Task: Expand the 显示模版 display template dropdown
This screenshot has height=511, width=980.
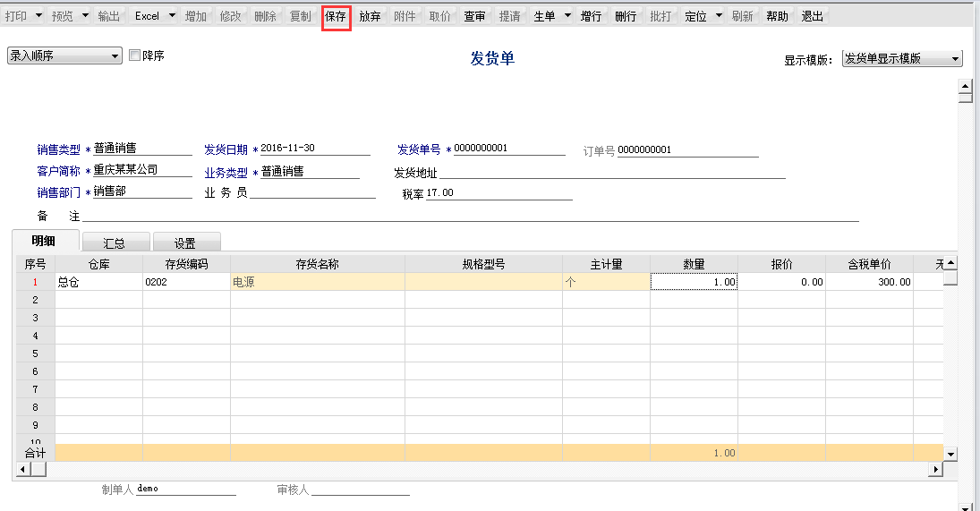Action: pyautogui.click(x=956, y=59)
